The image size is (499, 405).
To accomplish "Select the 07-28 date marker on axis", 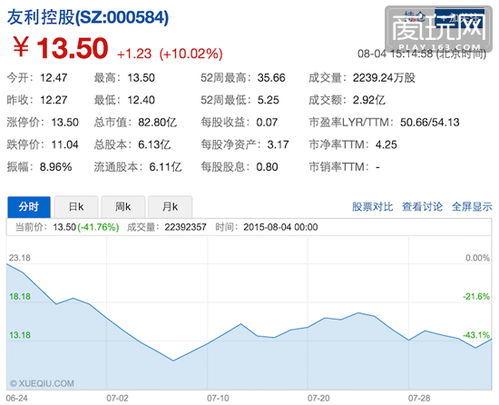I will pos(419,398).
